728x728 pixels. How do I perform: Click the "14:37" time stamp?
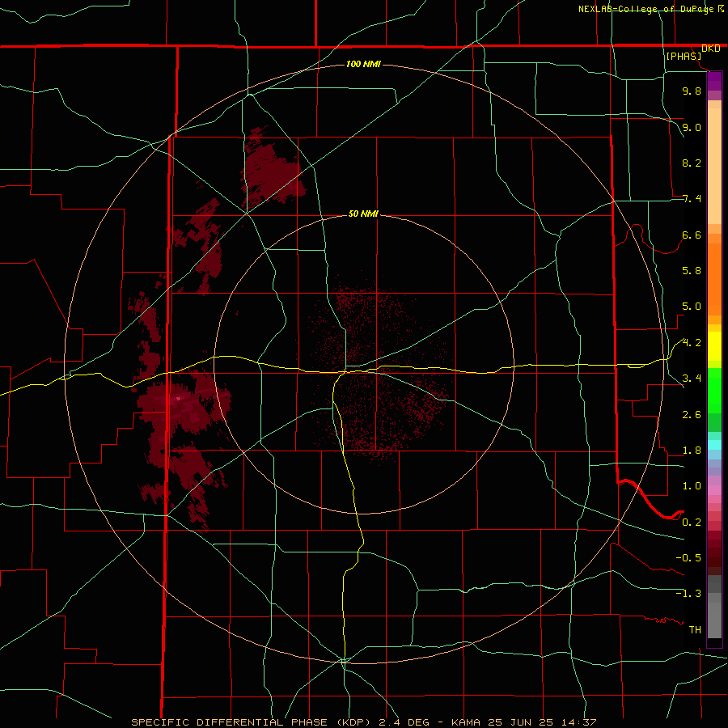580,722
